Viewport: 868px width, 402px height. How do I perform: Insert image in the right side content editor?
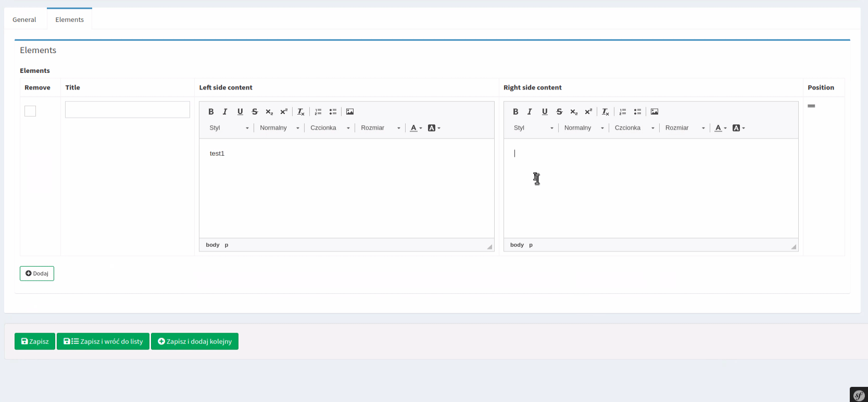click(x=655, y=111)
